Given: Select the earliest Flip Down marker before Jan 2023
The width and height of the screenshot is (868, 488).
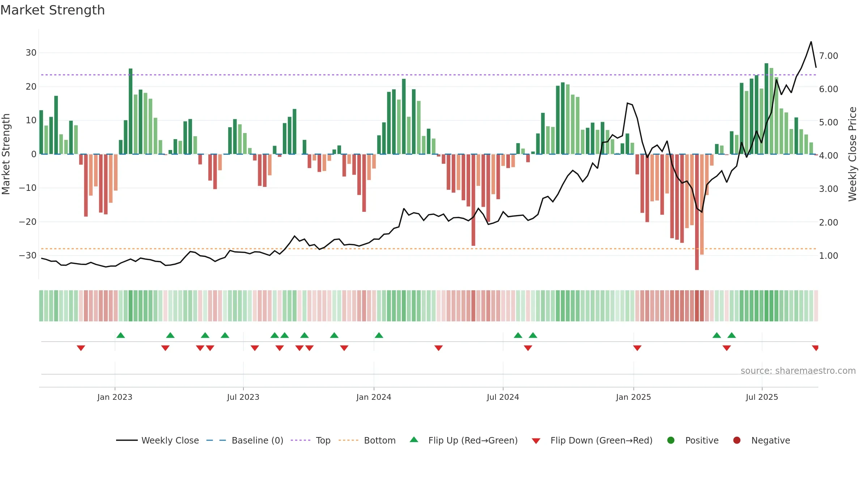Looking at the screenshot, I should point(81,348).
